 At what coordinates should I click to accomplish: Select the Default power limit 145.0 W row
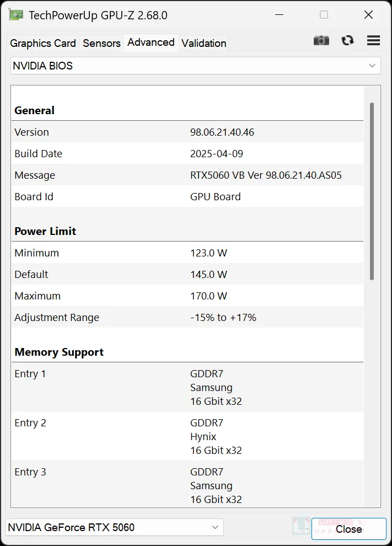[x=187, y=275]
